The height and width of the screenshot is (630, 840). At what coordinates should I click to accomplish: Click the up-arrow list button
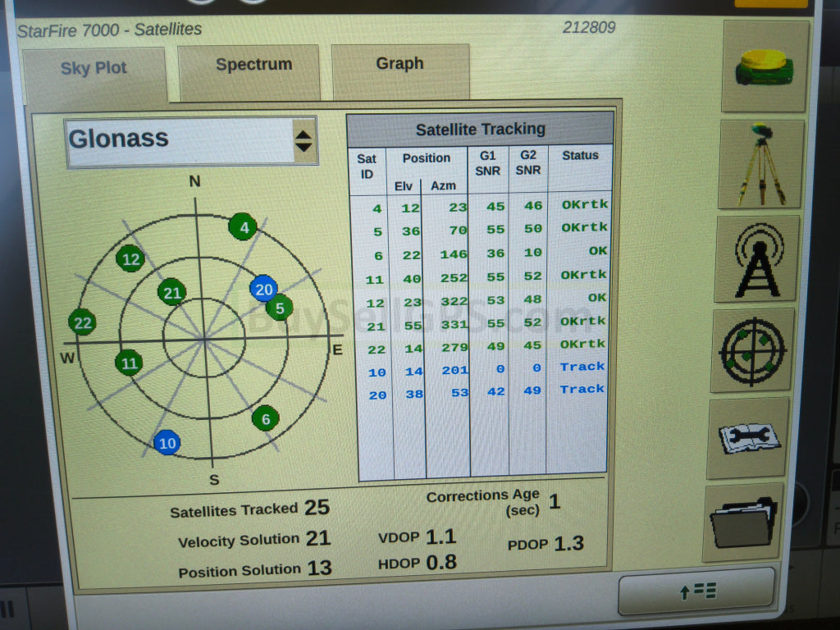pos(696,591)
